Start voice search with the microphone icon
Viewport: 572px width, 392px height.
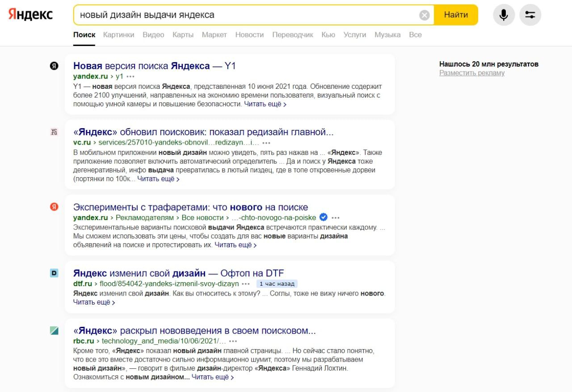click(504, 15)
